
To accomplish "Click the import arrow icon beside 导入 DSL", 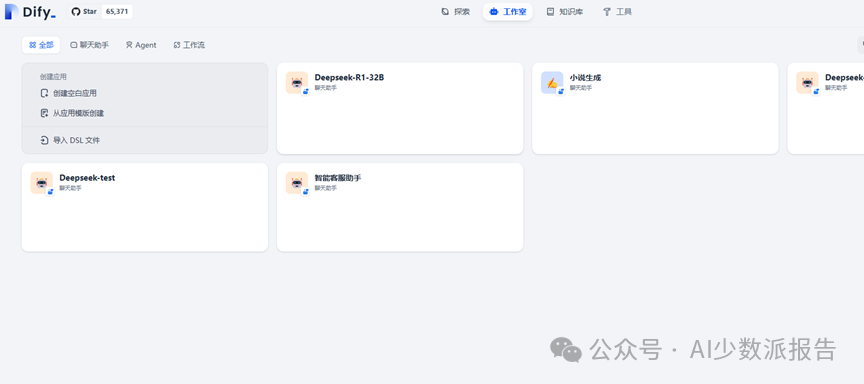I will (x=45, y=140).
